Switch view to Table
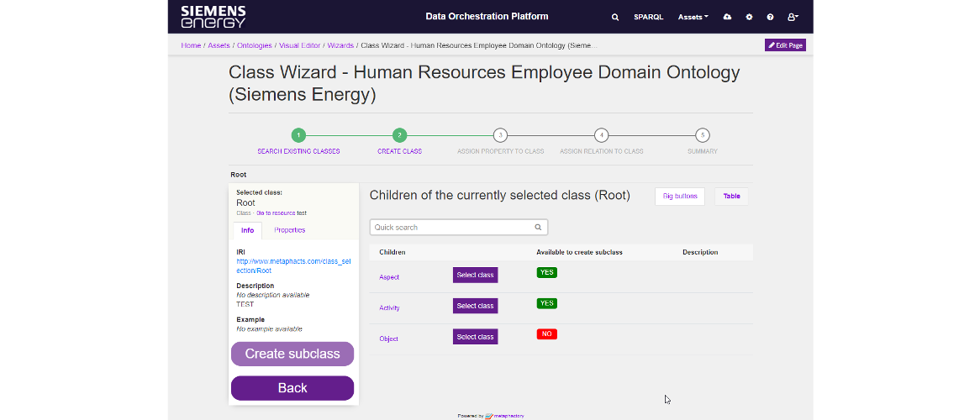 click(731, 196)
